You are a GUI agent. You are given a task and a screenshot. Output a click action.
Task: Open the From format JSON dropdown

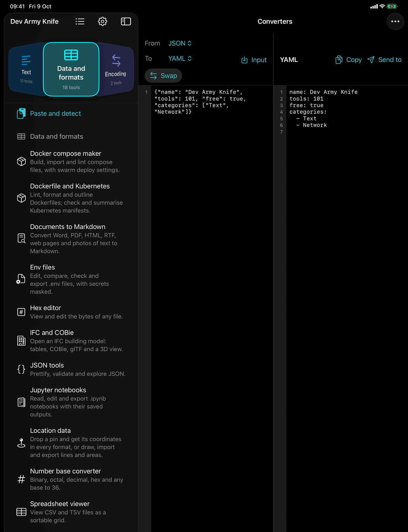(x=180, y=43)
